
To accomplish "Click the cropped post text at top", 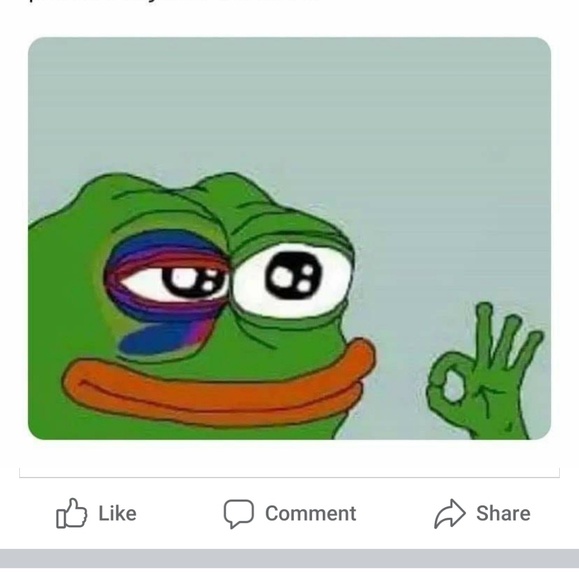I will pos(174,1).
